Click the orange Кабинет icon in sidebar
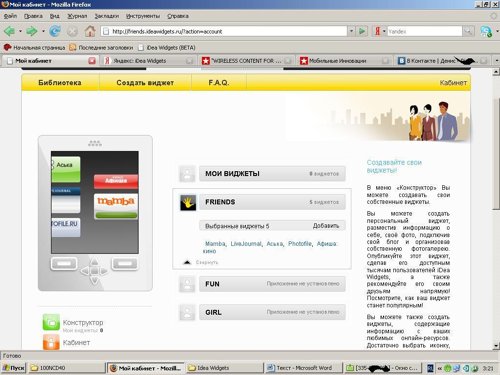This screenshot has width=500, height=375. (x=51, y=342)
